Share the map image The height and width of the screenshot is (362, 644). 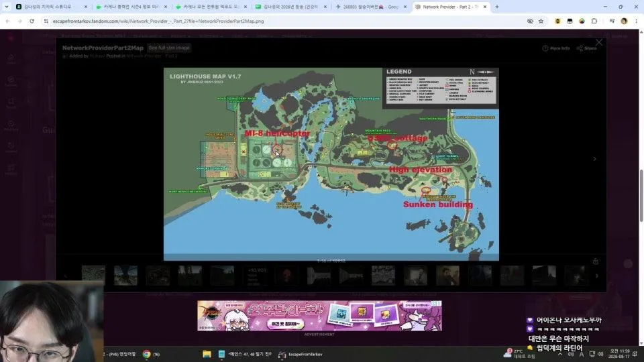(x=586, y=48)
